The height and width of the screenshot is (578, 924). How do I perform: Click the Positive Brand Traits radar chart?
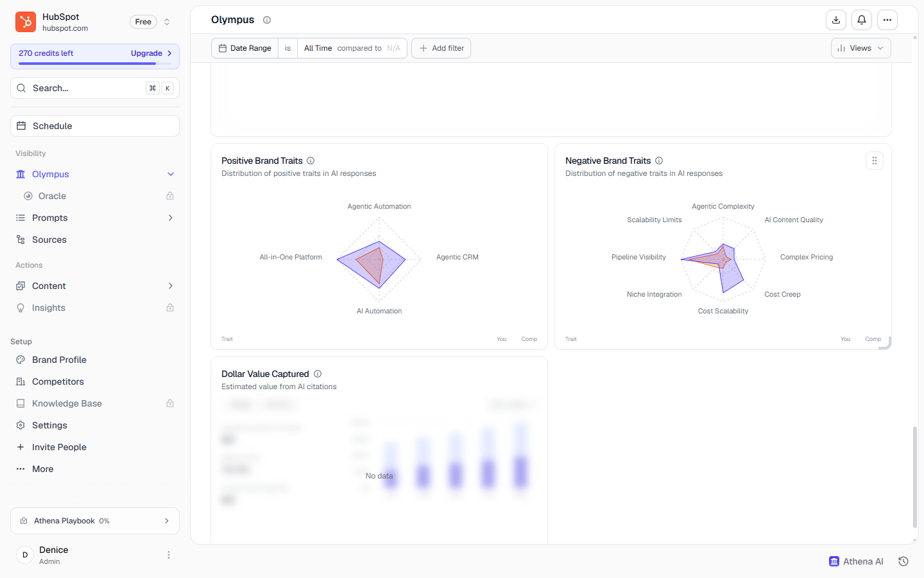379,259
